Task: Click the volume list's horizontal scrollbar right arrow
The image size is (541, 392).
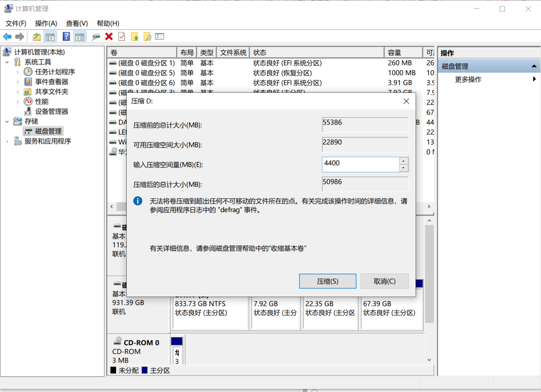Action: click(x=430, y=206)
